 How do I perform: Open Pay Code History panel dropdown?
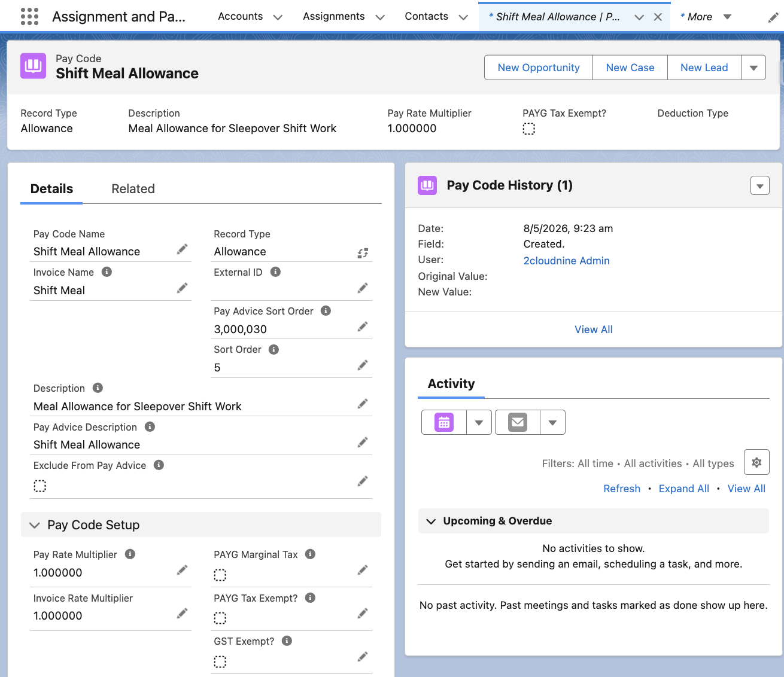click(x=760, y=186)
